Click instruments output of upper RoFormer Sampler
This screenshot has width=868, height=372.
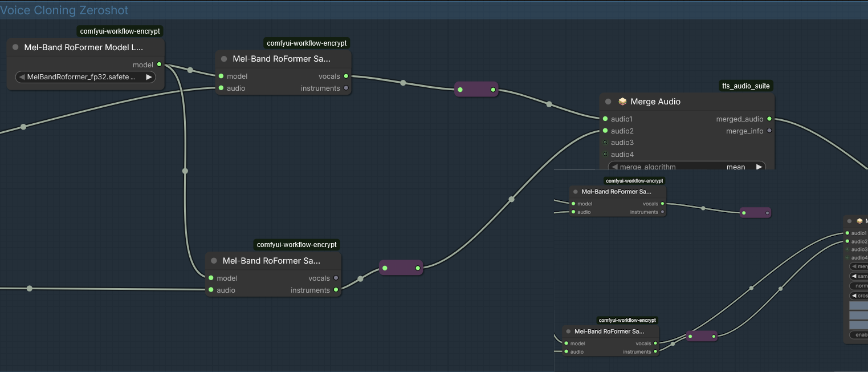[x=346, y=88]
